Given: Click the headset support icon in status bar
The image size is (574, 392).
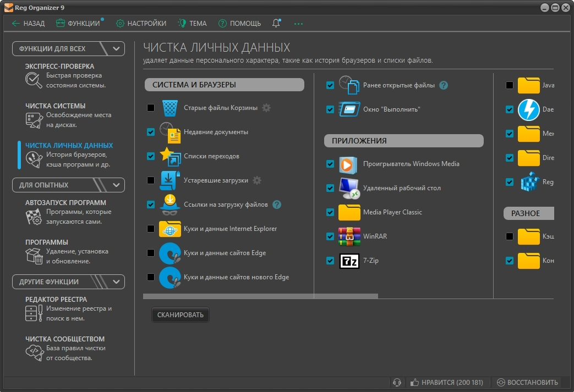Looking at the screenshot, I should 396,382.
